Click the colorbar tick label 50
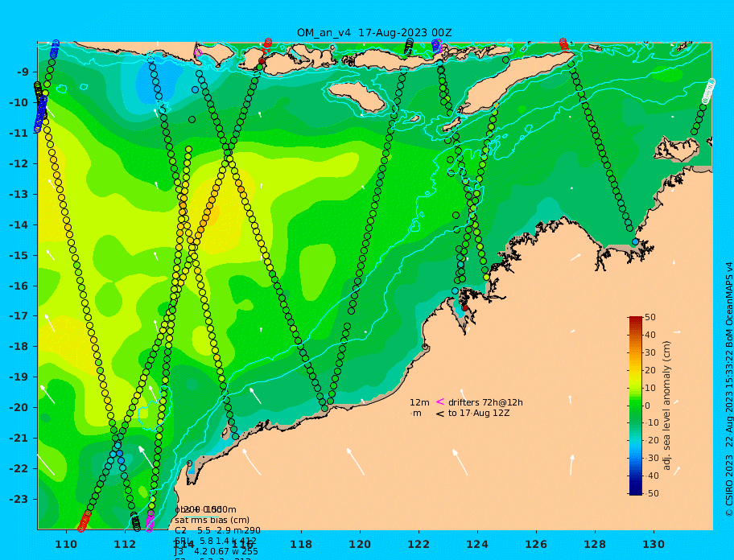 [x=650, y=317]
